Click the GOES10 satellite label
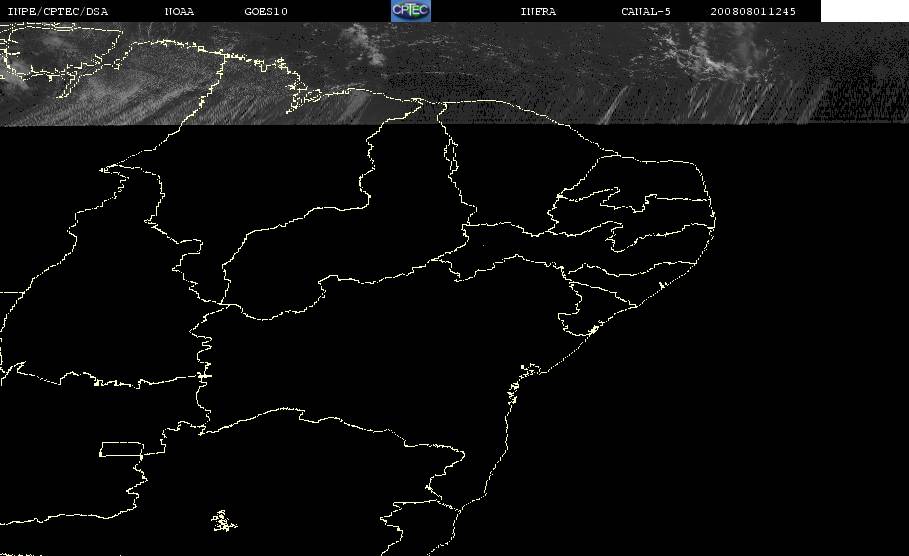The height and width of the screenshot is (556, 909). (x=266, y=11)
